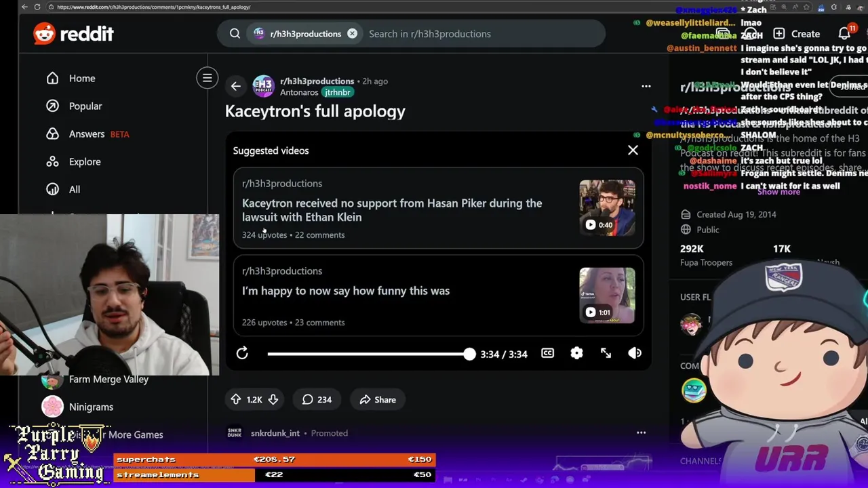Click the Ninigrams game icon
Image resolution: width=868 pixels, height=488 pixels.
[52, 407]
